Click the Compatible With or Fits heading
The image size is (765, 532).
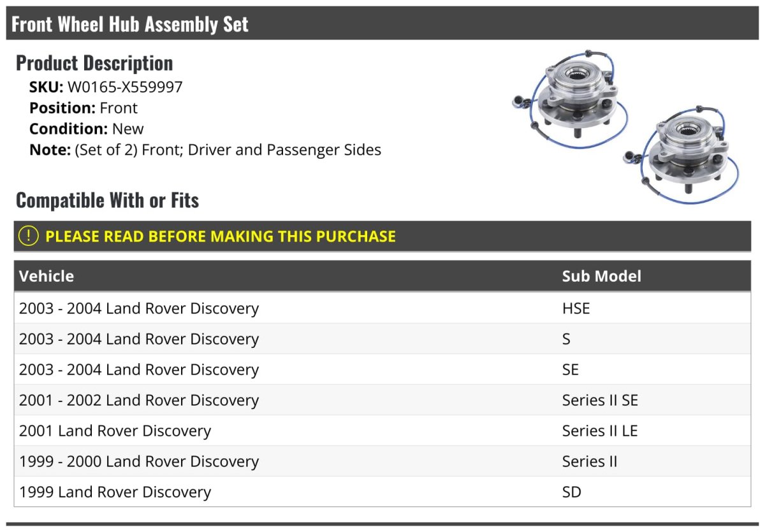[x=107, y=200]
